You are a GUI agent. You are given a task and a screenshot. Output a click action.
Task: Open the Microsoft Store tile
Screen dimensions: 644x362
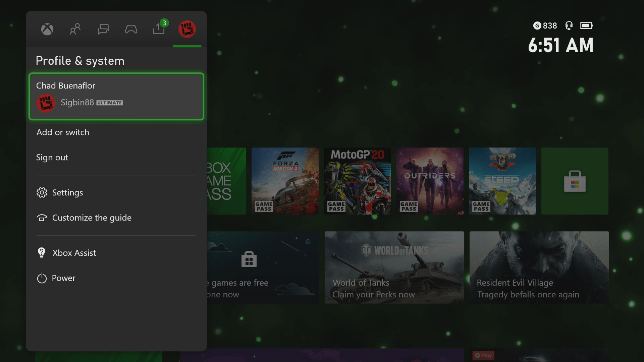(x=575, y=181)
